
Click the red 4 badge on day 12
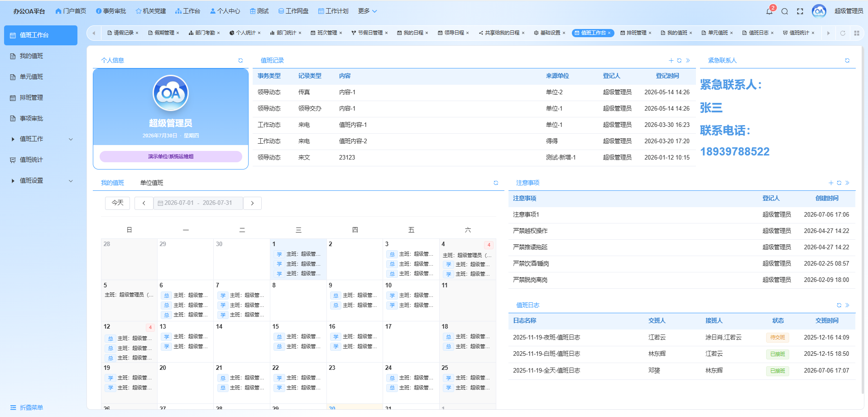coord(150,327)
